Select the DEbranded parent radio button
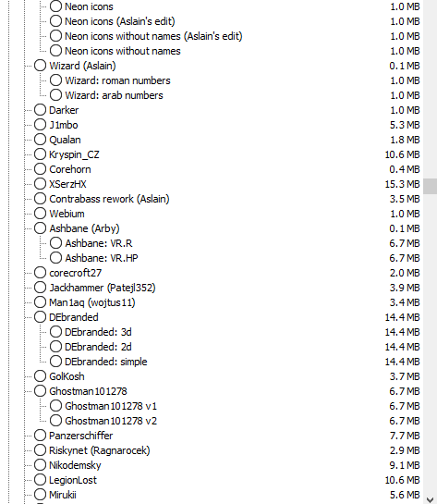Screen dimensions: 437x504 click(40, 317)
